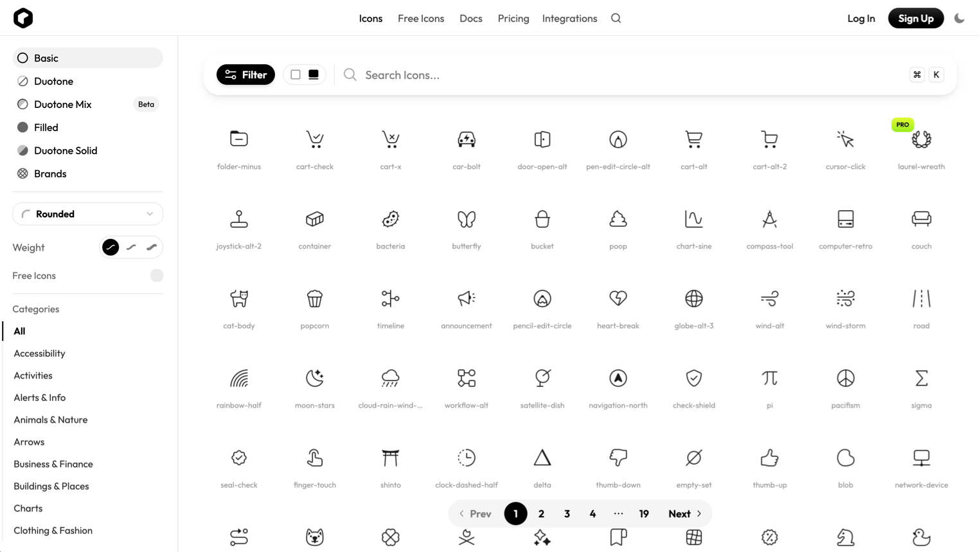Viewport: 980px width, 552px height.
Task: Click the Sign Up button
Action: coord(916,18)
